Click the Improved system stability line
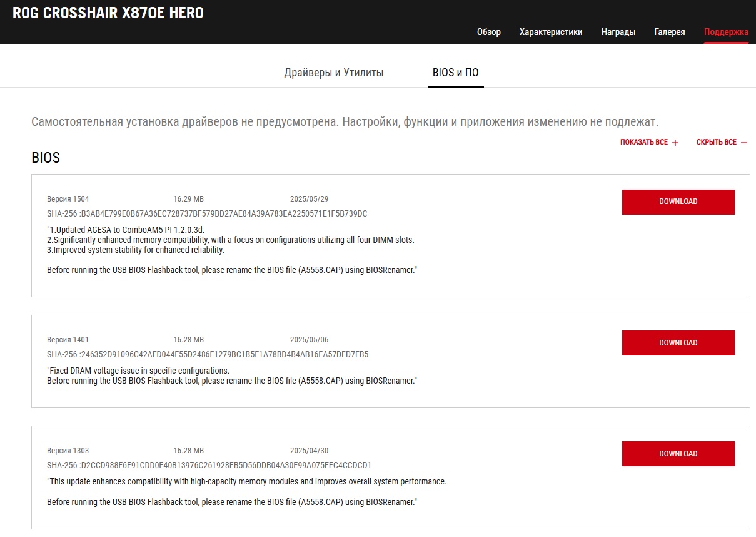The image size is (756, 537). tap(136, 250)
